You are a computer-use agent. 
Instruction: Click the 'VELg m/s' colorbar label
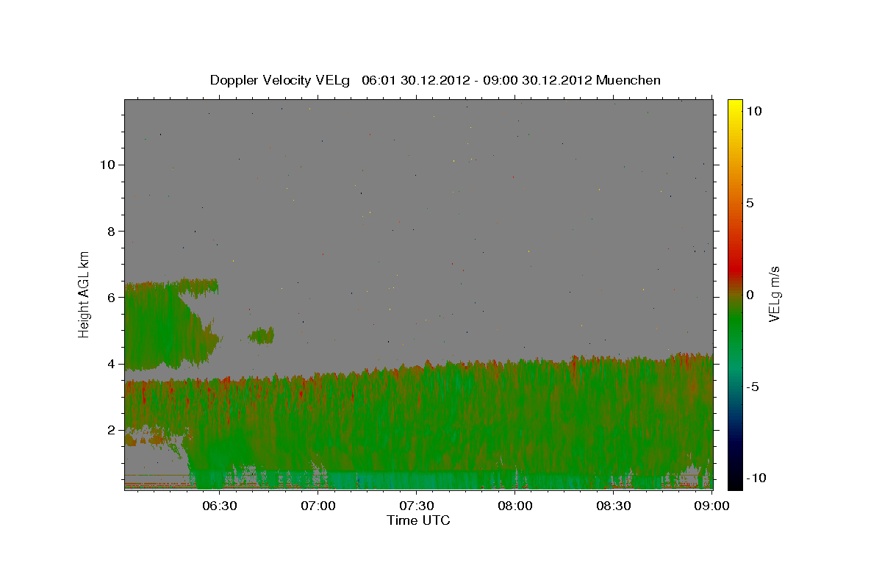(x=774, y=294)
